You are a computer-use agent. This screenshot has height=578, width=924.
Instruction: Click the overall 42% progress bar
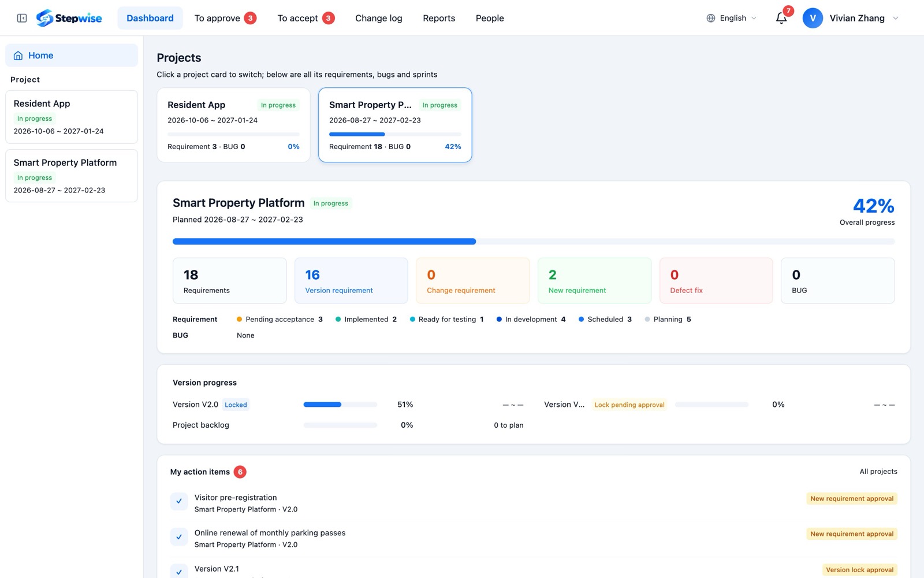[x=534, y=242]
